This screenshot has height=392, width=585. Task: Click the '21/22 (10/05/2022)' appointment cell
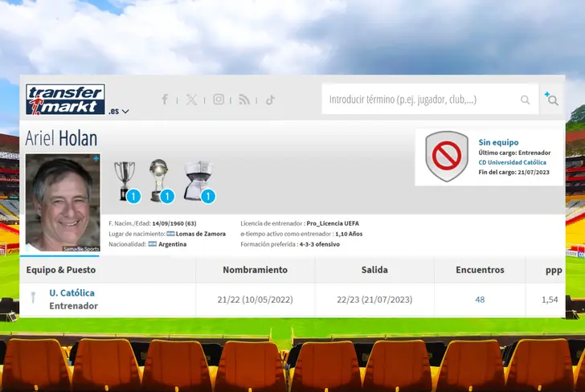coord(256,300)
